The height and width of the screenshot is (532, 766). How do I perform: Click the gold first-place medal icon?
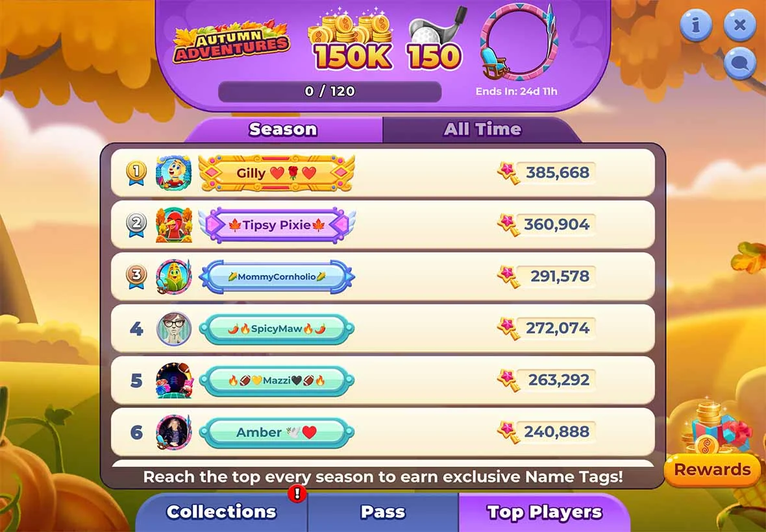[x=136, y=173]
